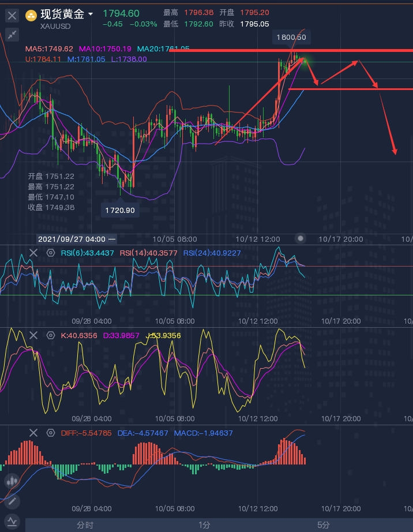The height and width of the screenshot is (532, 413).
Task: Click the DEA:-4.57467 readout
Action: coord(142,433)
